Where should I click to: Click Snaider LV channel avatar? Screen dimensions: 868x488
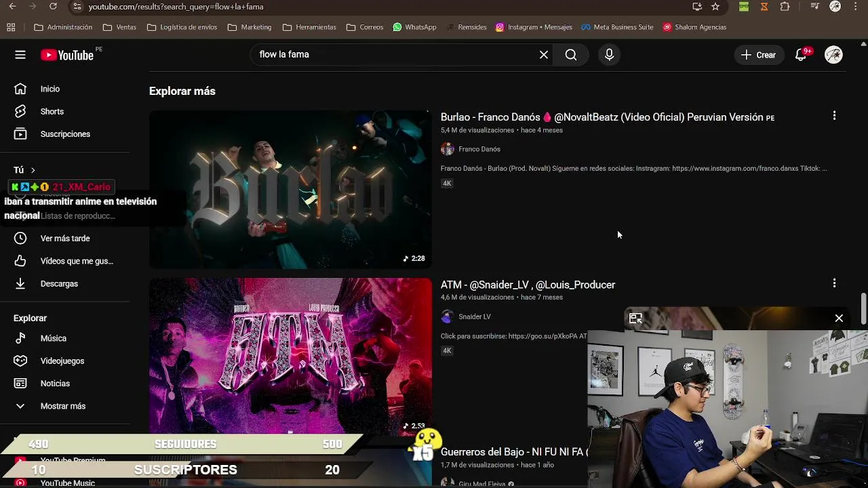(x=447, y=317)
